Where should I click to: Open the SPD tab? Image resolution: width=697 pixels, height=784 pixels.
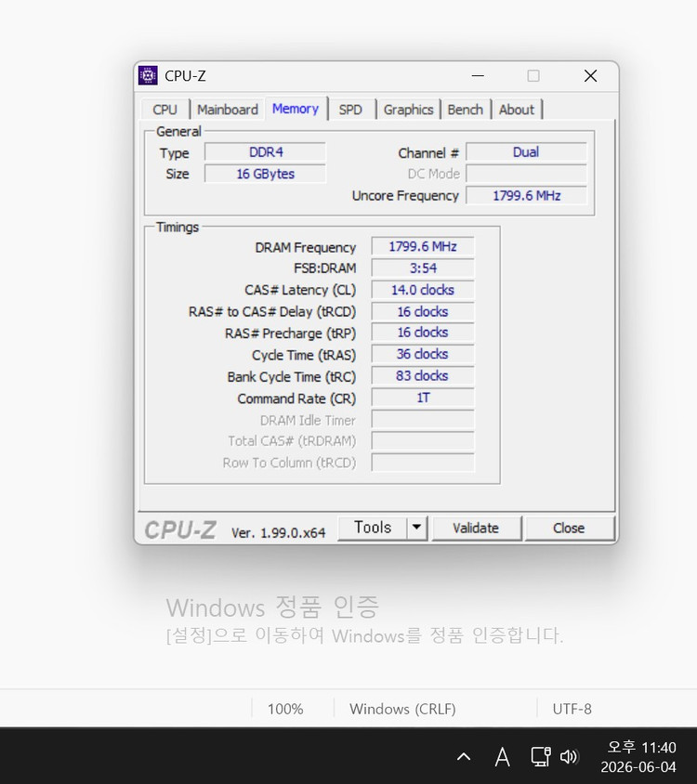click(350, 110)
